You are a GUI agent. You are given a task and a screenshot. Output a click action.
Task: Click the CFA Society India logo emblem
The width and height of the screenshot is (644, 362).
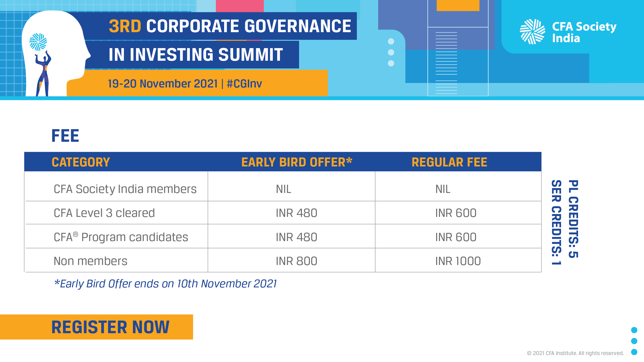[x=532, y=32]
